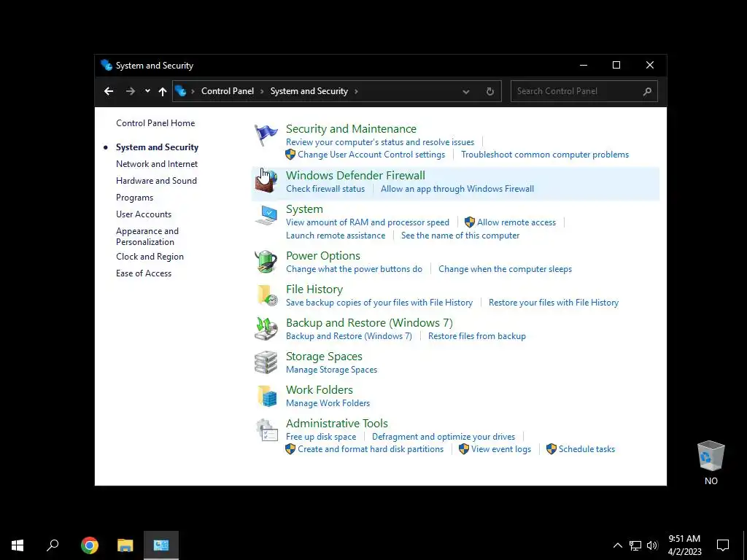747x560 pixels.
Task: Click the Storage Spaces stacked drives icon
Action: click(x=266, y=362)
